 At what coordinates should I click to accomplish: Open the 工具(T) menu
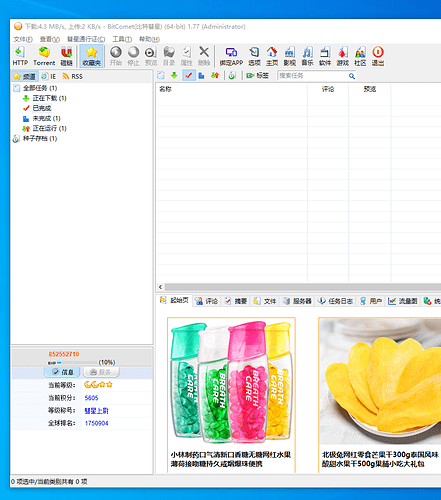[122, 39]
